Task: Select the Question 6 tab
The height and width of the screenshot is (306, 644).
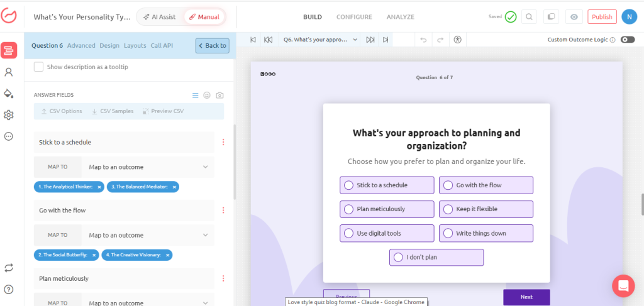Action: pyautogui.click(x=47, y=45)
